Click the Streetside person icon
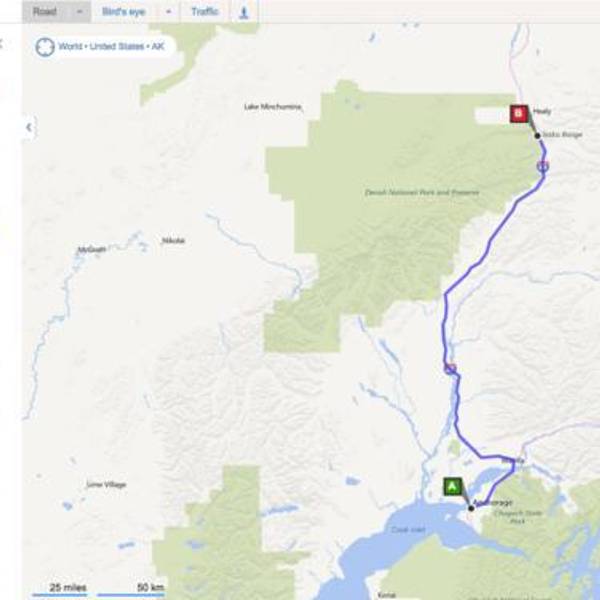Image resolution: width=600 pixels, height=600 pixels. 244,12
